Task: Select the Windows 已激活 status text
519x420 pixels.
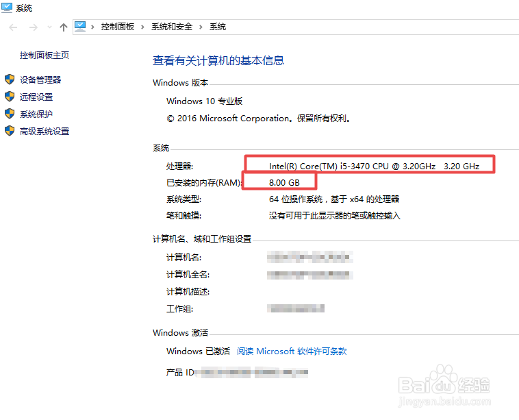Action: 198,351
